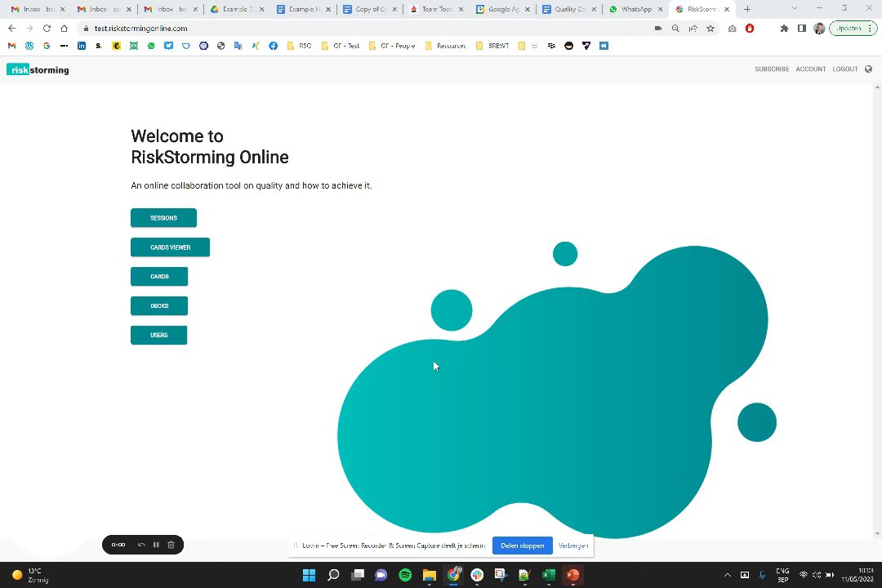Open the Windows Start menu

coord(309,575)
